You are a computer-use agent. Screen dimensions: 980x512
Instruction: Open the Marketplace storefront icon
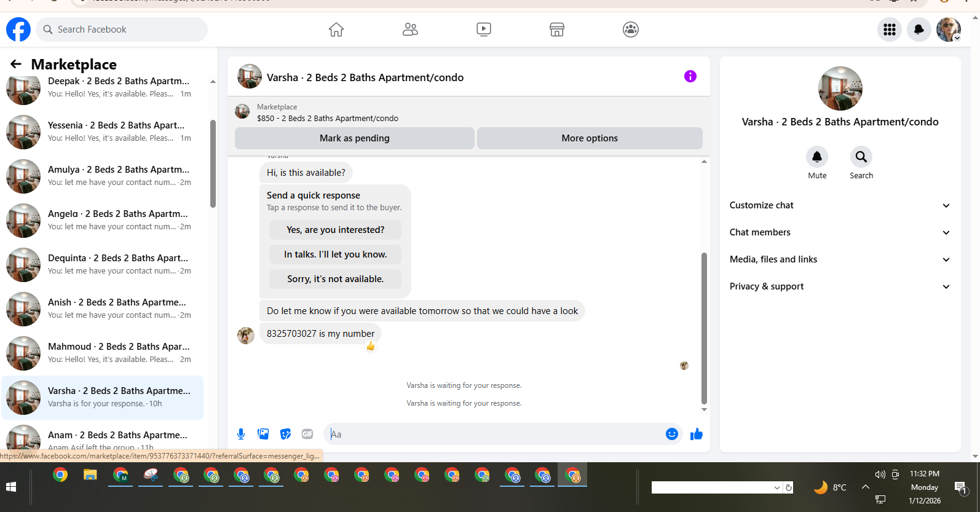point(557,30)
